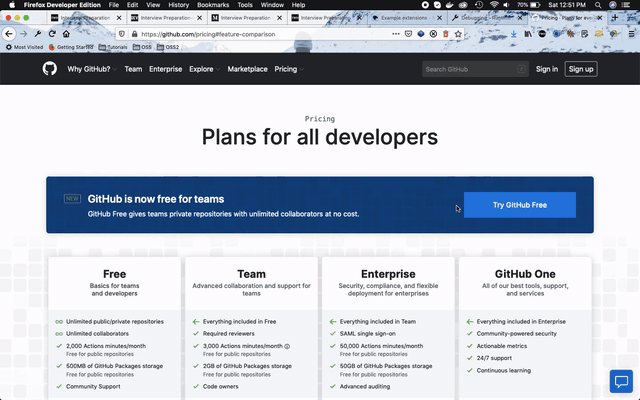Open the OSS2 bookmarks folder
The image size is (640, 400).
(x=168, y=47)
